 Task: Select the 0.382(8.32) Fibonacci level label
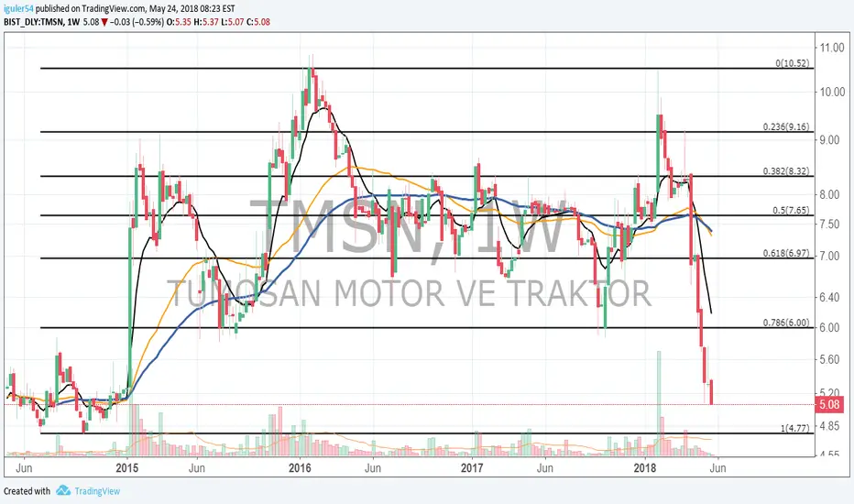(786, 170)
